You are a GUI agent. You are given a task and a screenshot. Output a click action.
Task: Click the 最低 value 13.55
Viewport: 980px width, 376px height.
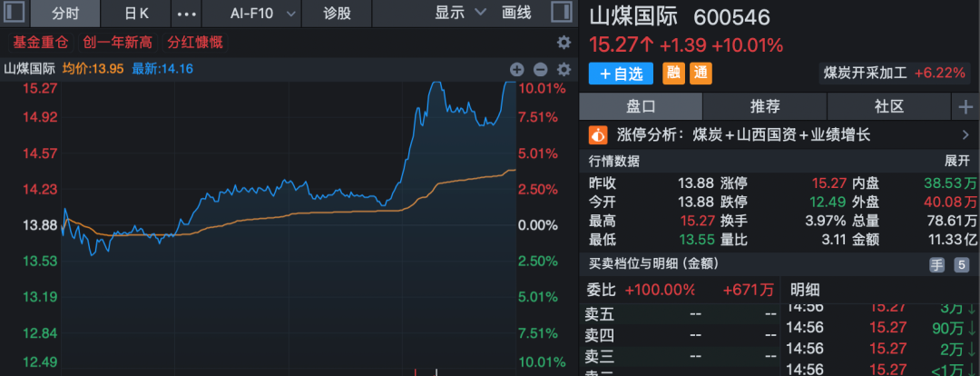(696, 240)
